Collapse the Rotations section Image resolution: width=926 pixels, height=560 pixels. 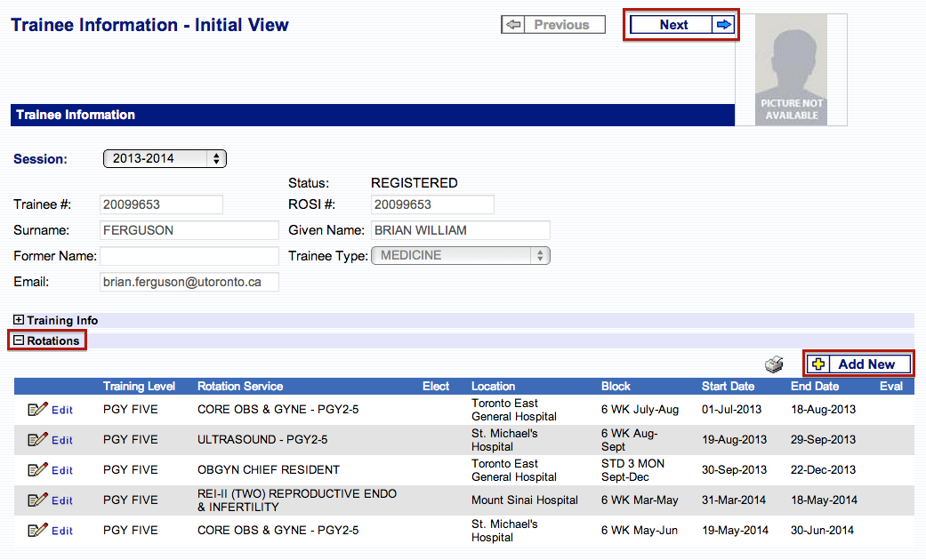[19, 340]
